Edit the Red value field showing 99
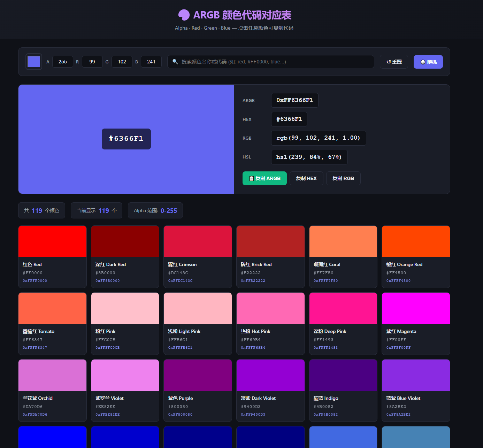This screenshot has width=483, height=448. point(92,62)
